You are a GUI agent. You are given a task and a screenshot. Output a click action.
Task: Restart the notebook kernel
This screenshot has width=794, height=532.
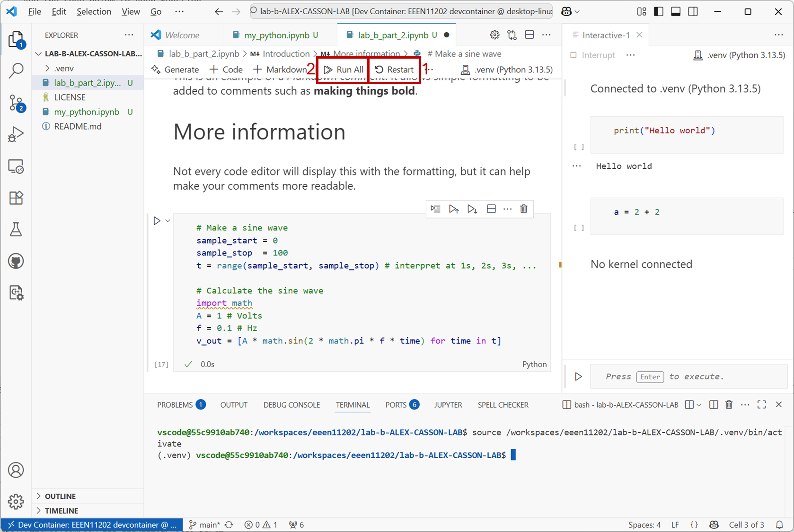[395, 70]
